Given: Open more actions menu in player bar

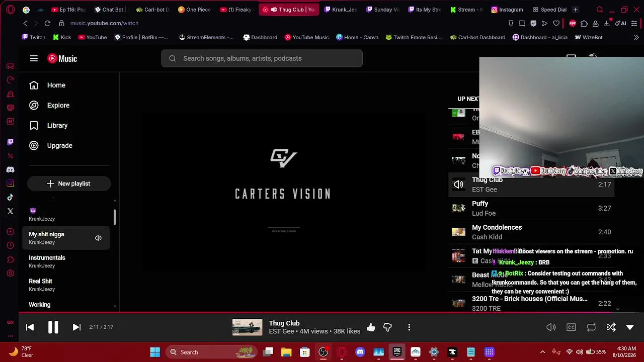Looking at the screenshot, I should [409, 327].
